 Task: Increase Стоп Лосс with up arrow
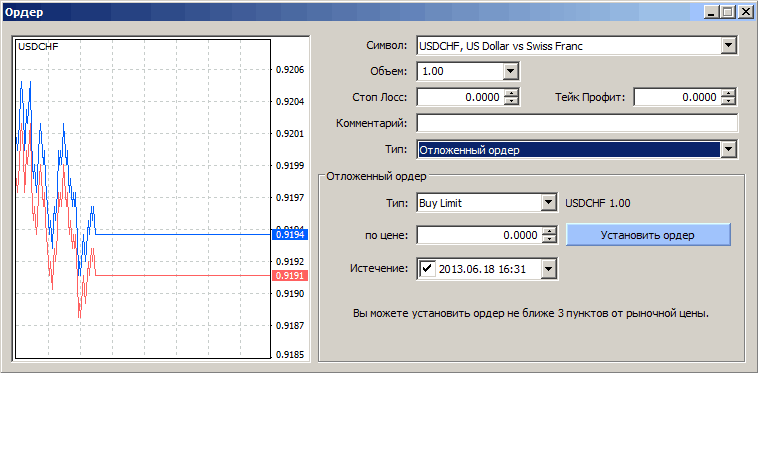point(511,93)
